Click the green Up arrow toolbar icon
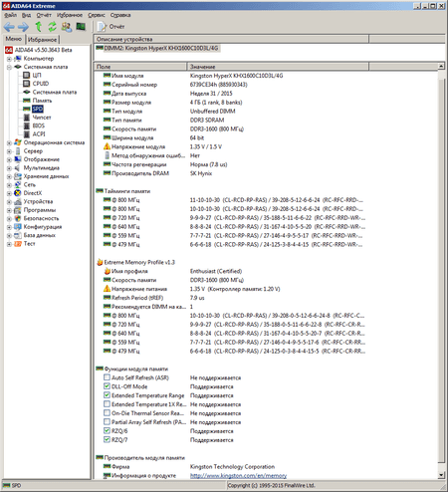The image size is (448, 492). [39, 27]
